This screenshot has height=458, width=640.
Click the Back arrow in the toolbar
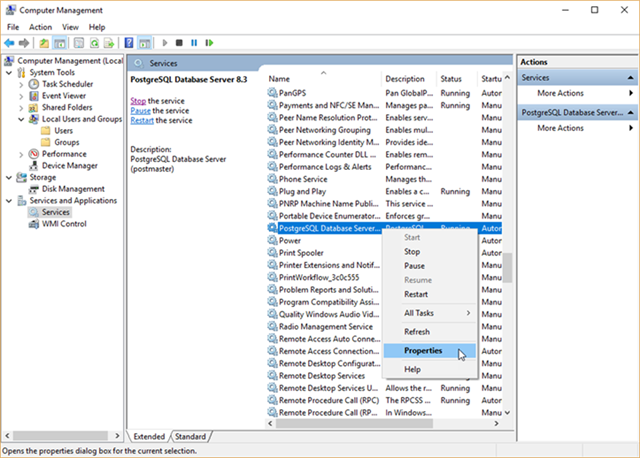click(10, 43)
